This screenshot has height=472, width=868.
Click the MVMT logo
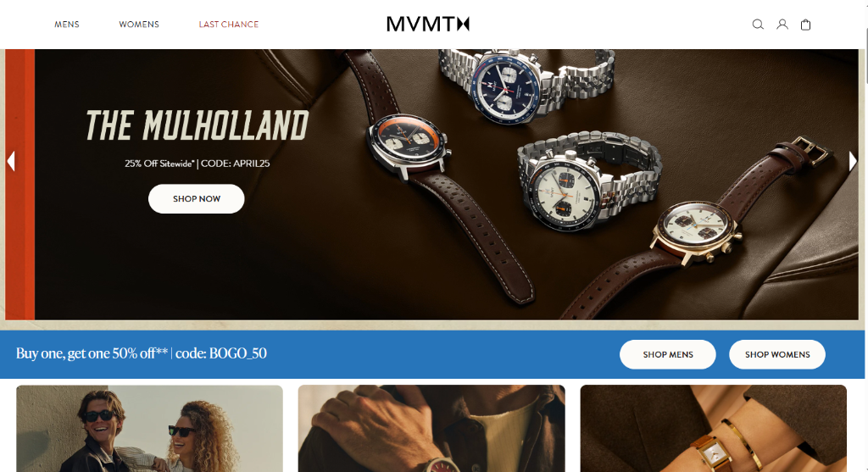click(x=428, y=24)
